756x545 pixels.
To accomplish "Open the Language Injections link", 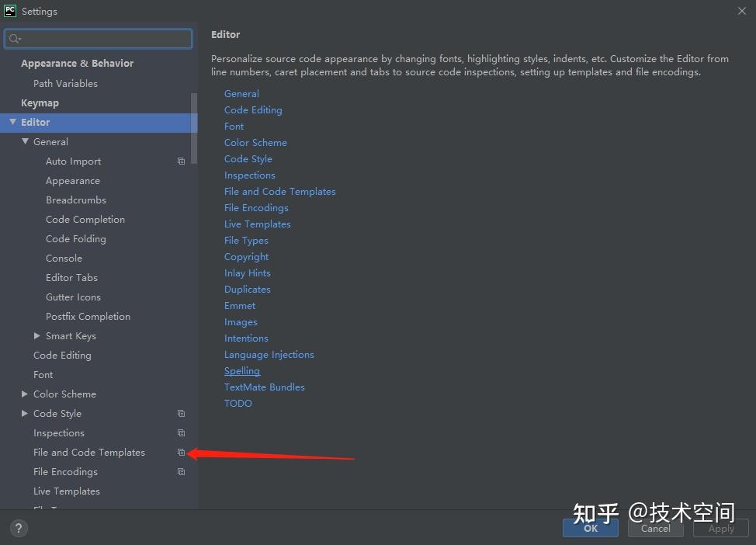I will pyautogui.click(x=269, y=355).
